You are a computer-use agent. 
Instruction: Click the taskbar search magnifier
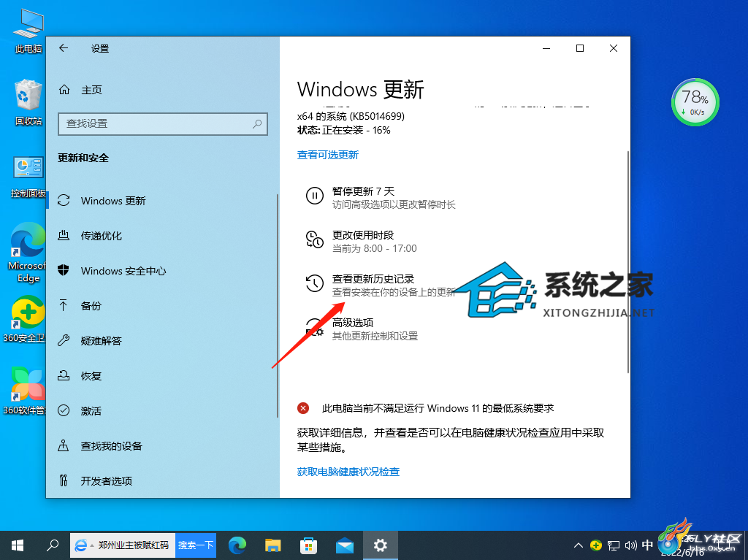(x=53, y=545)
